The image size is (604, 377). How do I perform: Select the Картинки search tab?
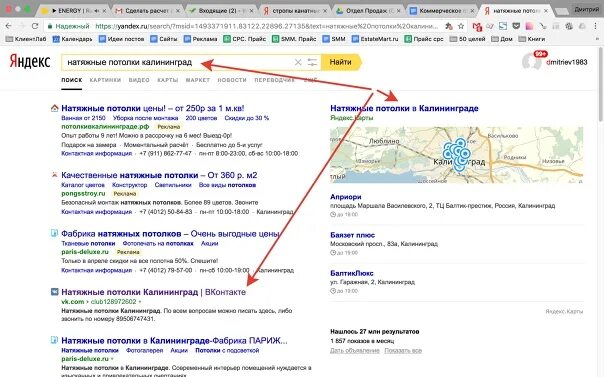click(105, 80)
